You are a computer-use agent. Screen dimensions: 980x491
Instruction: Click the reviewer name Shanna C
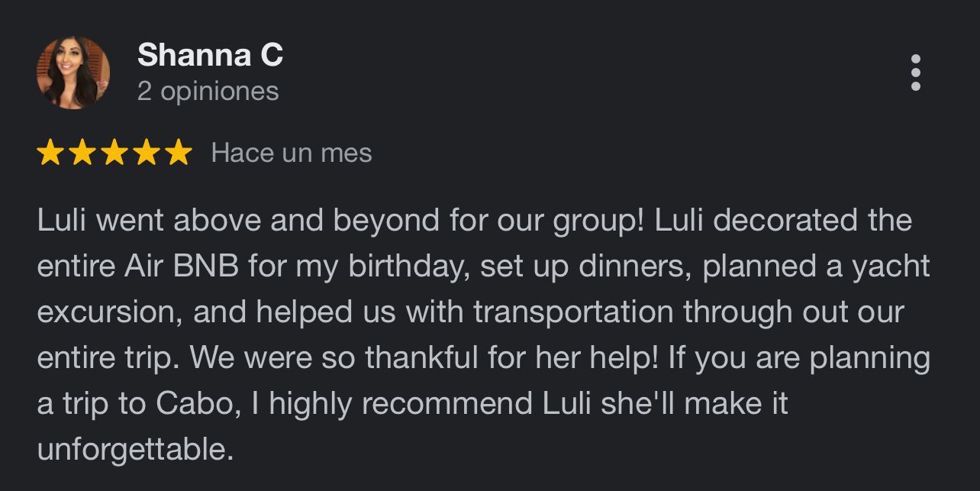tap(210, 55)
